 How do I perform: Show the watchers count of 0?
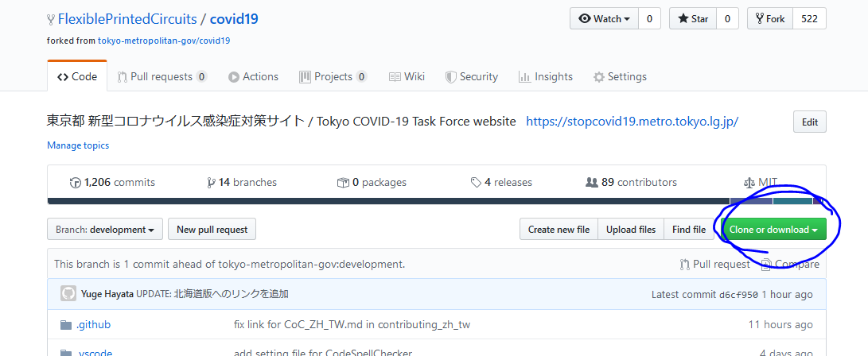[x=649, y=19]
